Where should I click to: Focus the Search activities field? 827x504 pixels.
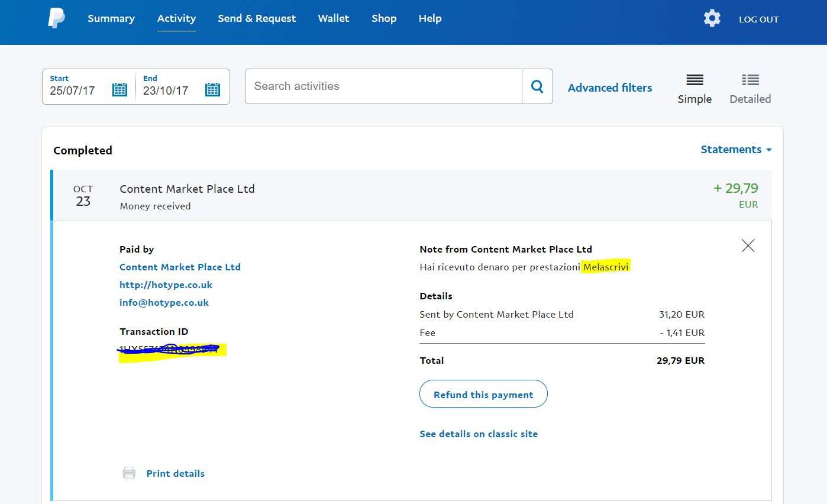pos(383,86)
